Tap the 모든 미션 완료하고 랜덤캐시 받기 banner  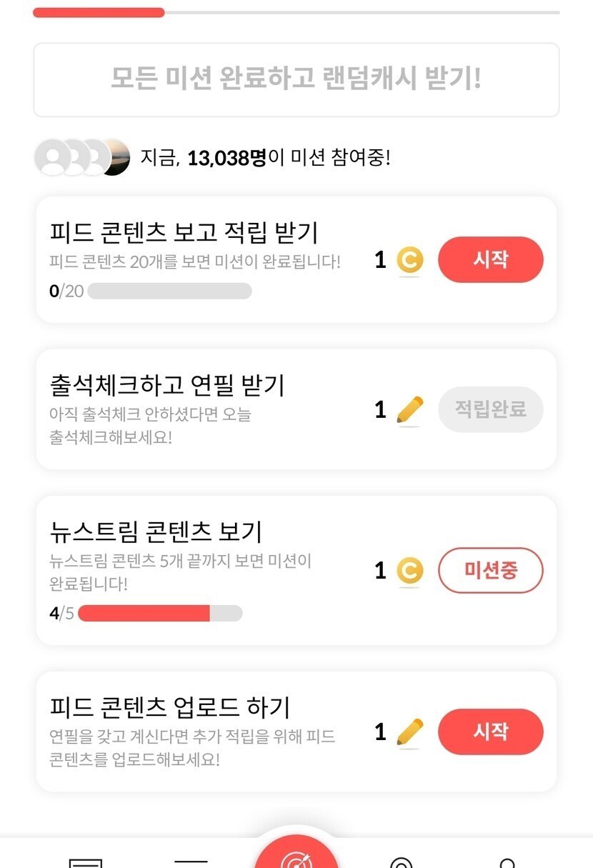296,79
